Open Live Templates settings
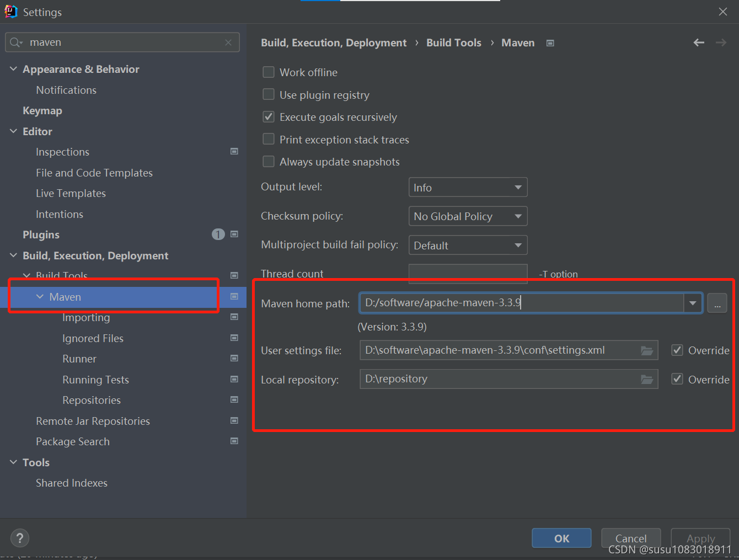Image resolution: width=739 pixels, height=560 pixels. click(x=71, y=193)
